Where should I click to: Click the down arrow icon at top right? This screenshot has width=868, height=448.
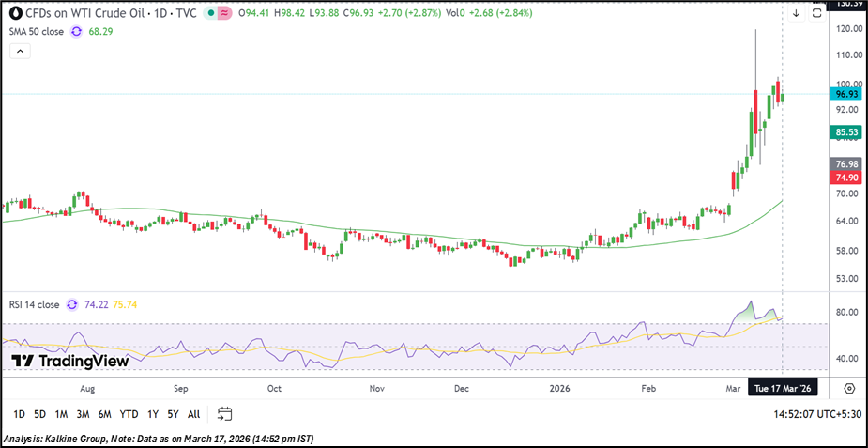click(796, 13)
